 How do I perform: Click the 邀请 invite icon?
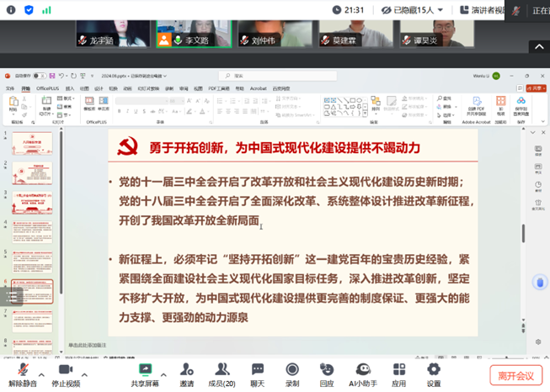pos(186,371)
